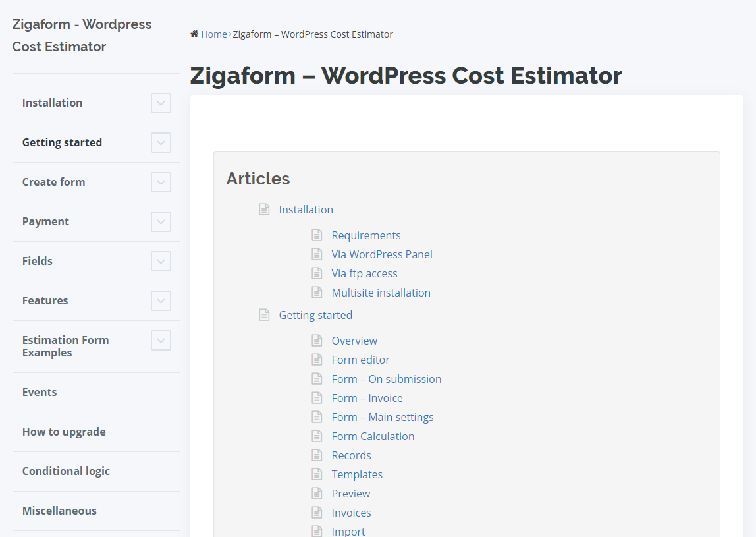Click document icon beside Form Calculation
The height and width of the screenshot is (537, 756).
(x=317, y=436)
